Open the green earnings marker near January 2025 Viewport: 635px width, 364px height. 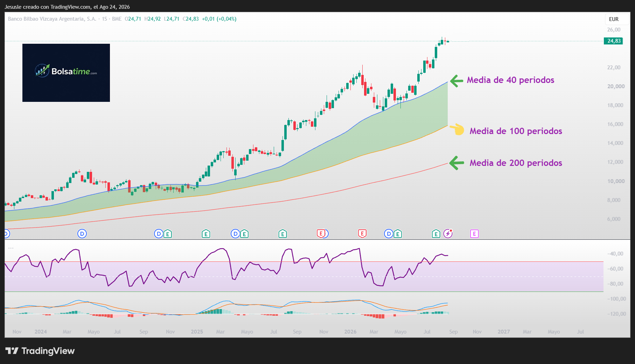[x=206, y=234]
